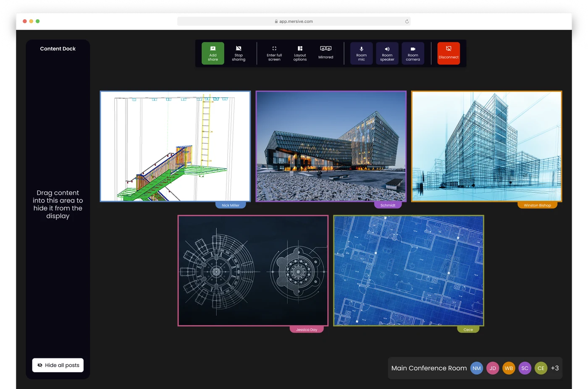Click the Content Dock heading
This screenshot has width=588, height=389.
pos(58,49)
